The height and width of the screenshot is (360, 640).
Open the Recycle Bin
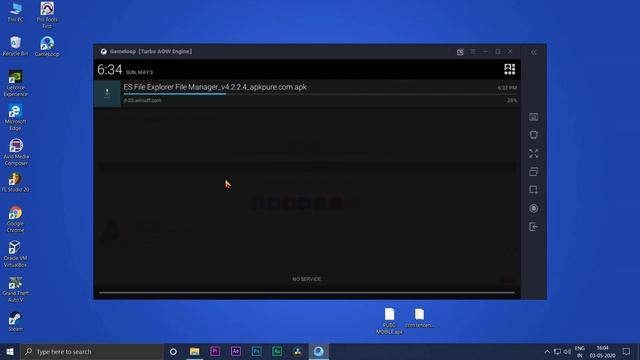[16, 46]
